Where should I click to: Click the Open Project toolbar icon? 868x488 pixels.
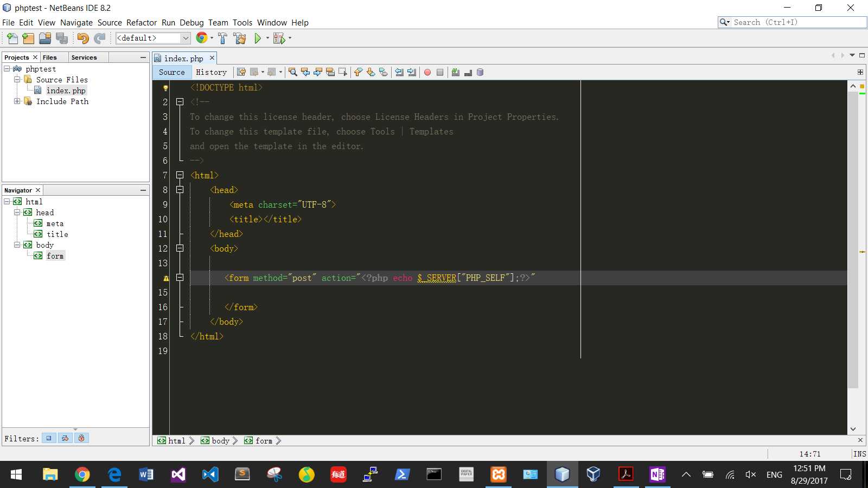pos(45,38)
